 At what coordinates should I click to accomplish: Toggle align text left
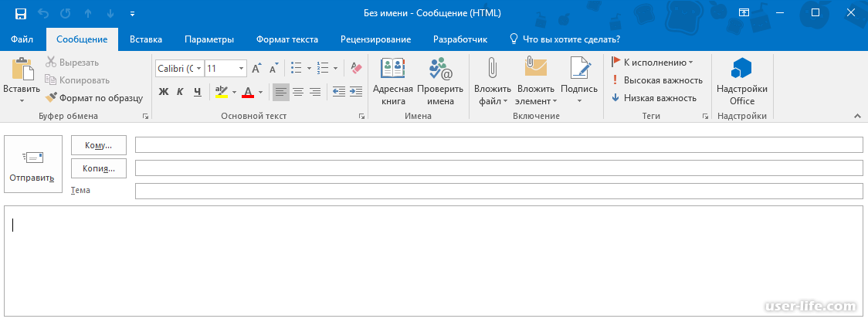(x=281, y=92)
